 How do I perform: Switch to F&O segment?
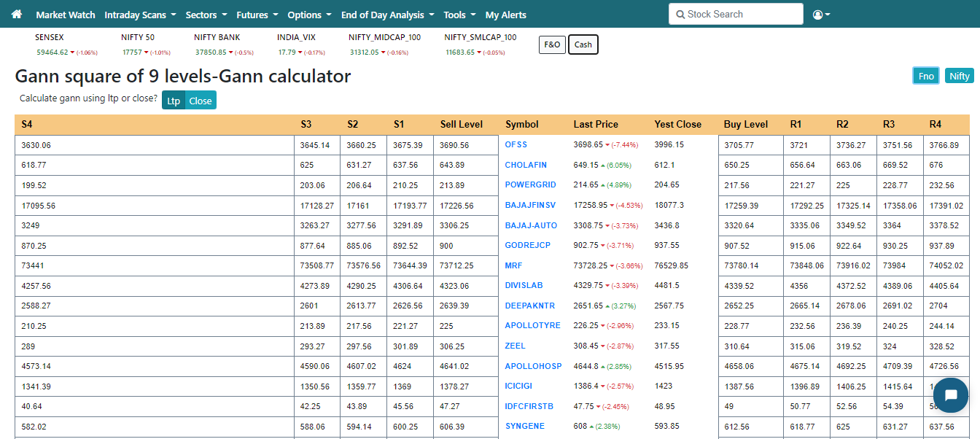(552, 44)
